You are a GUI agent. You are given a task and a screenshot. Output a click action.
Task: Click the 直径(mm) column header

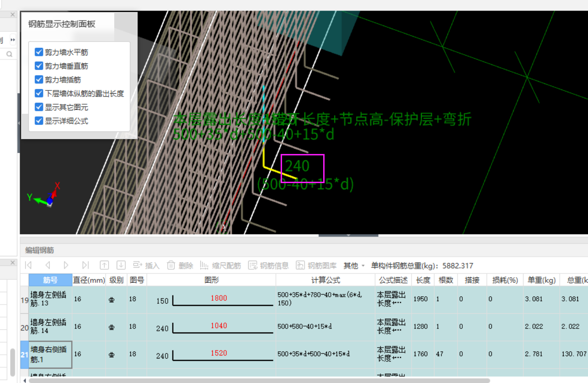(x=89, y=280)
